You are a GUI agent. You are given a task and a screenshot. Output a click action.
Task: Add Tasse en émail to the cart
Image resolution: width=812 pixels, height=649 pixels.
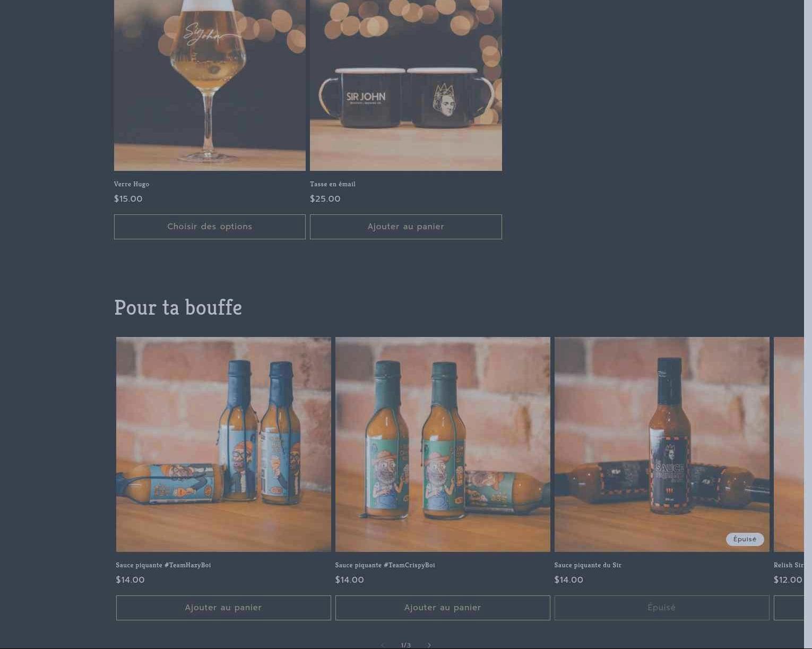coord(405,227)
